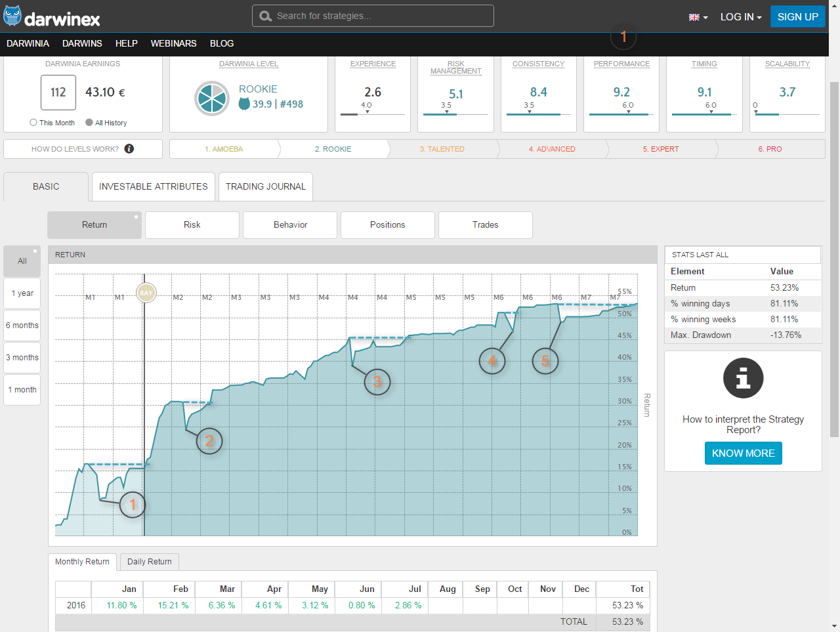Viewport: 840px width, 632px height.
Task: Click the Darwinia level pie chart icon
Action: click(212, 98)
